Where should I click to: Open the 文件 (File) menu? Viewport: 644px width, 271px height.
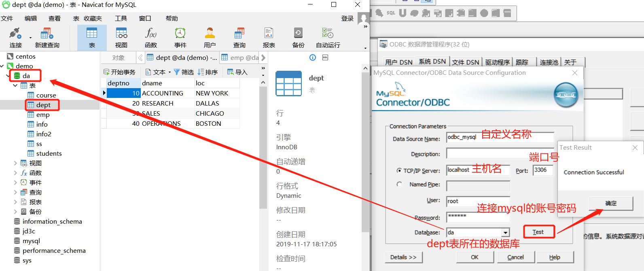[x=7, y=18]
